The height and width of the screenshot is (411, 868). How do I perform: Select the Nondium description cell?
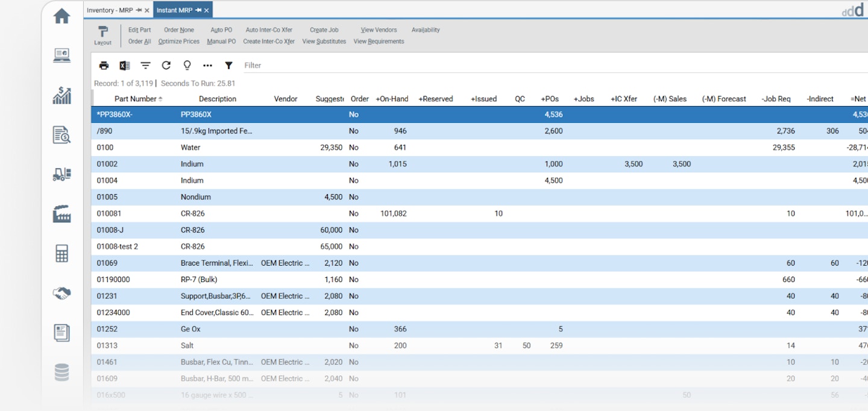coord(196,197)
